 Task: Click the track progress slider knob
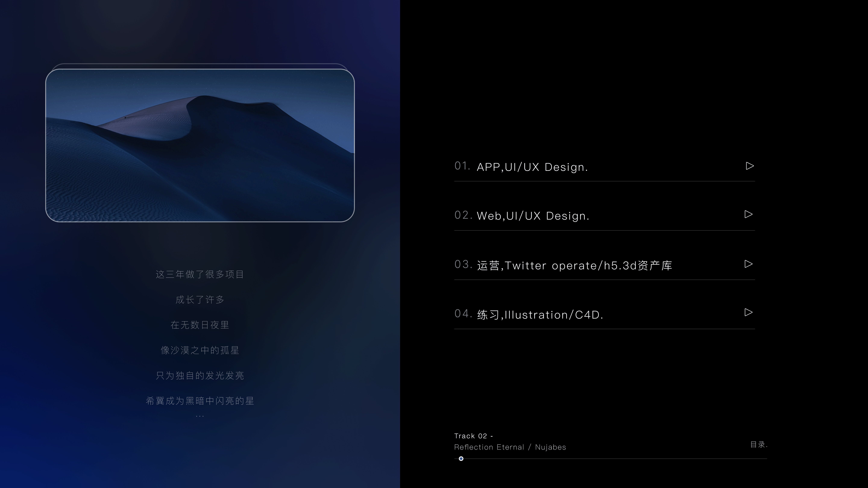(x=461, y=458)
